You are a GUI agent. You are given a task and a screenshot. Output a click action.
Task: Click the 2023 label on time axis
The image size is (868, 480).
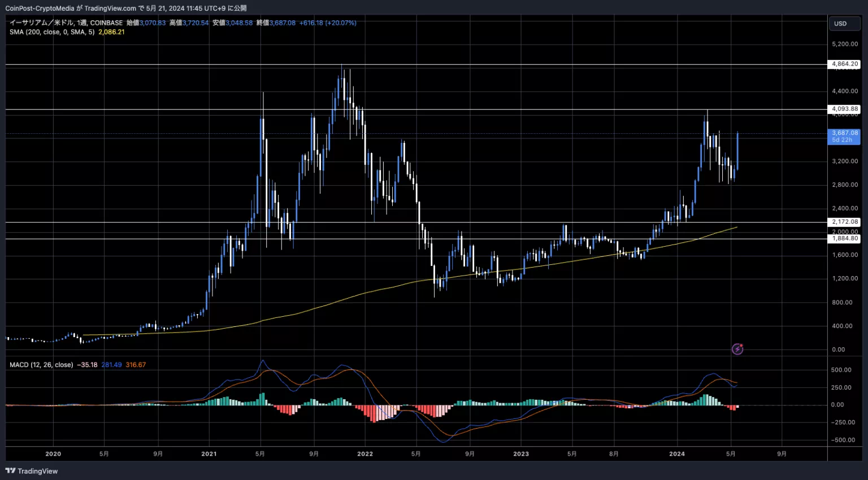(521, 454)
